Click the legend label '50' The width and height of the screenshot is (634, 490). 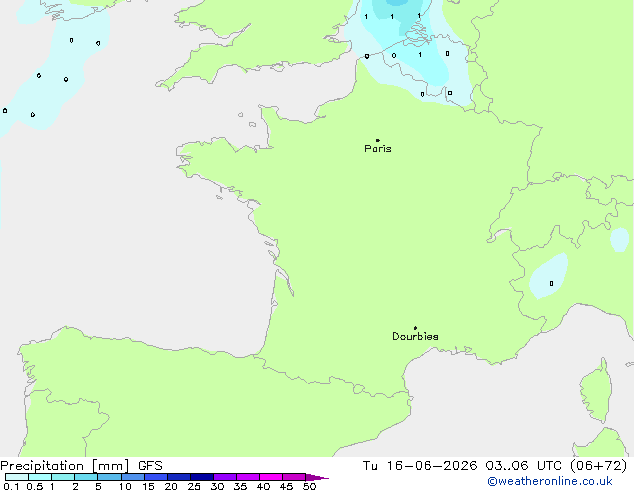pyautogui.click(x=309, y=486)
